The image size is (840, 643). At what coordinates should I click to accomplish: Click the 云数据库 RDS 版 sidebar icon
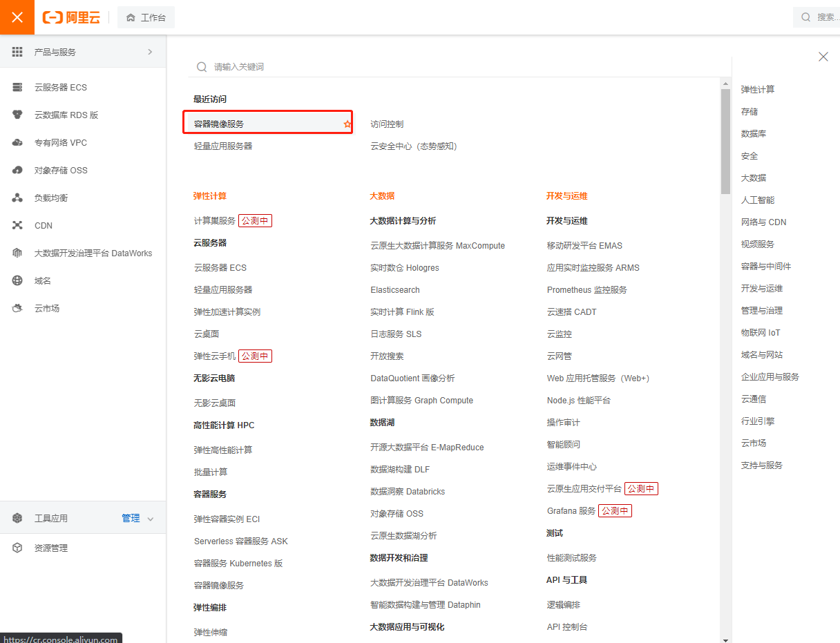tap(18, 115)
